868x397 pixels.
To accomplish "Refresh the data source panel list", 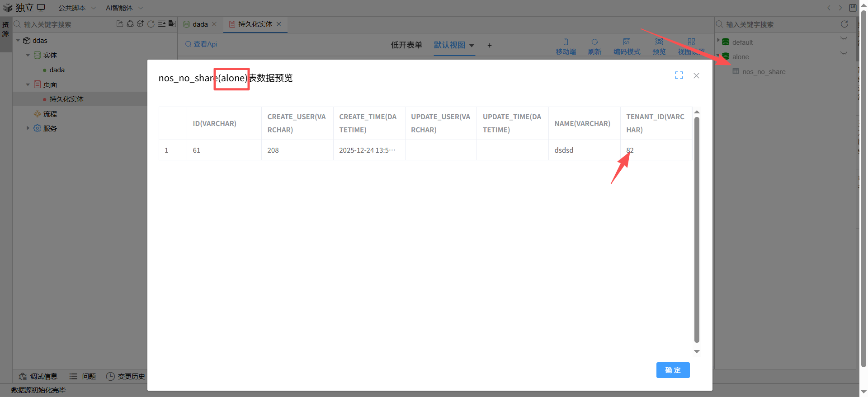I will tap(844, 24).
